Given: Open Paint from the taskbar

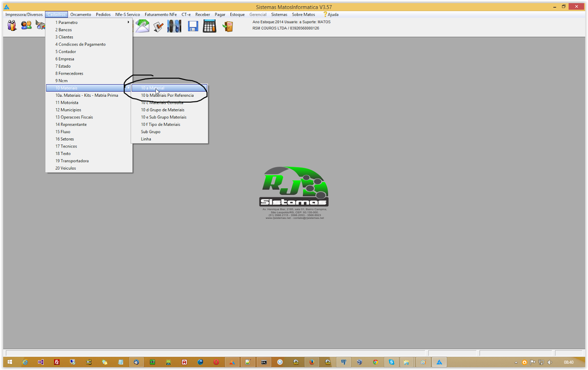Looking at the screenshot, I should click(423, 362).
